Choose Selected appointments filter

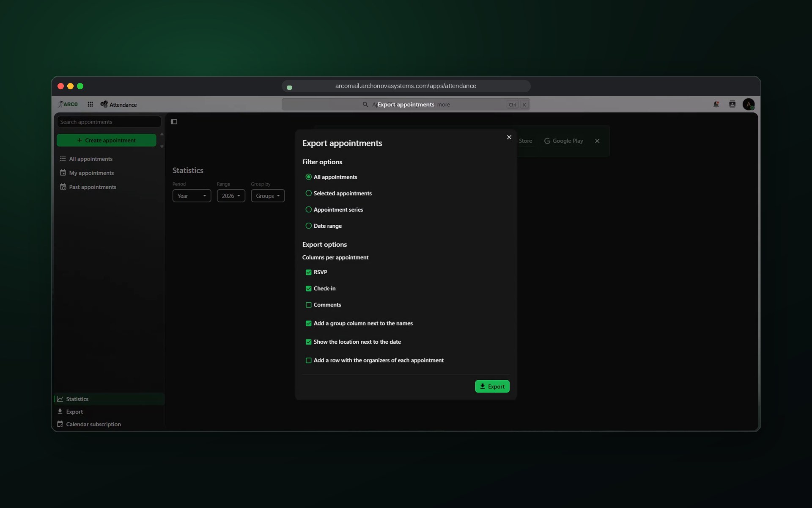pyautogui.click(x=309, y=193)
